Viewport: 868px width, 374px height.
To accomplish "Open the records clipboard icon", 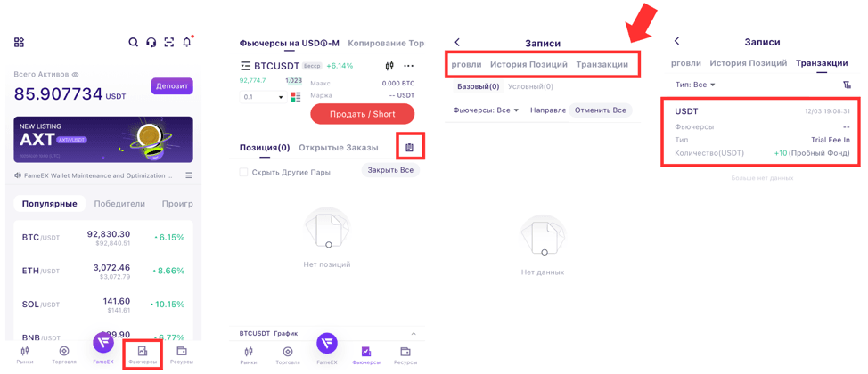I will pyautogui.click(x=410, y=147).
